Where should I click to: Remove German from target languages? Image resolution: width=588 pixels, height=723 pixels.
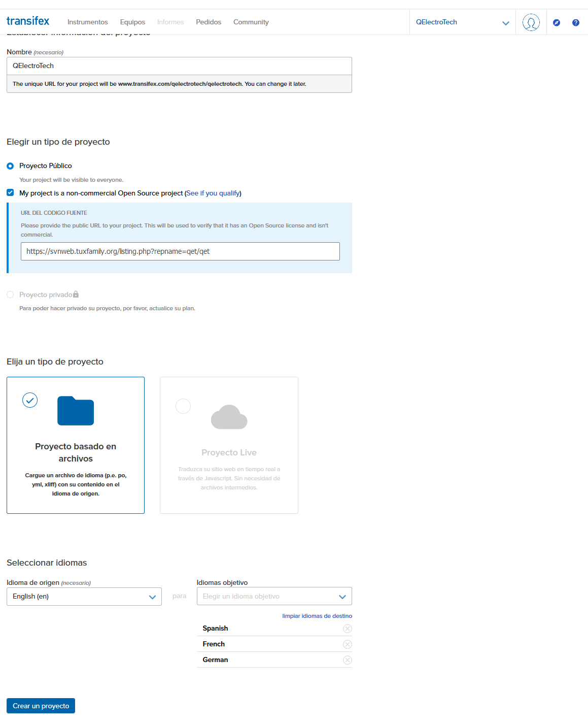coord(347,660)
